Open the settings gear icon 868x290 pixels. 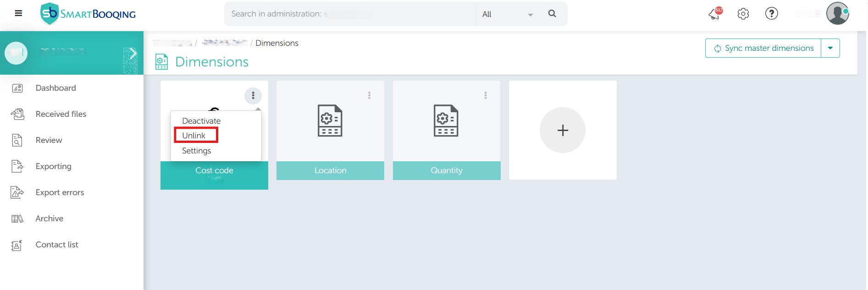tap(743, 14)
